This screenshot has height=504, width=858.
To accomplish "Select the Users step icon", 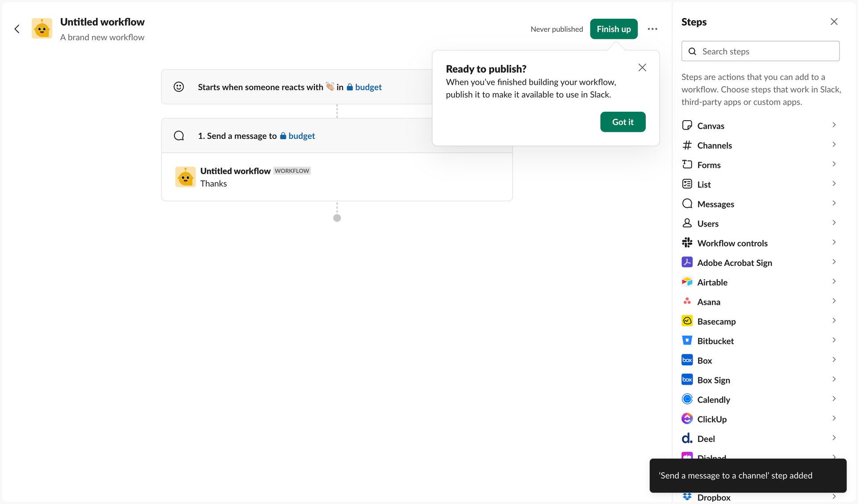I will coord(687,223).
